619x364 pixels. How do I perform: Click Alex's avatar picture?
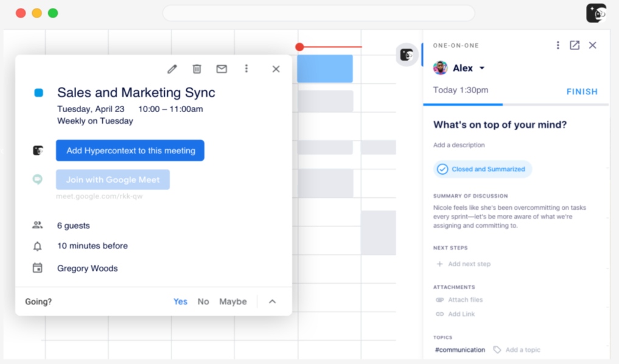pyautogui.click(x=440, y=68)
